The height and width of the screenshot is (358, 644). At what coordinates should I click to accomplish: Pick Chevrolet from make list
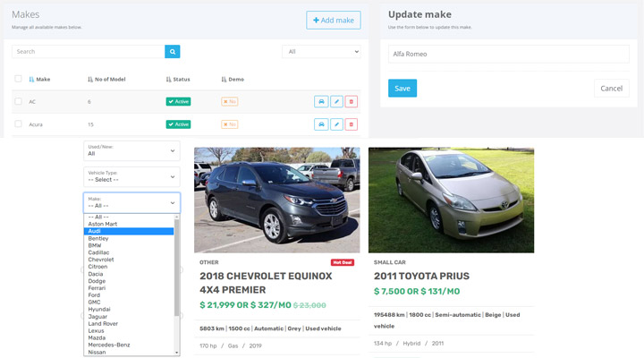129,260
